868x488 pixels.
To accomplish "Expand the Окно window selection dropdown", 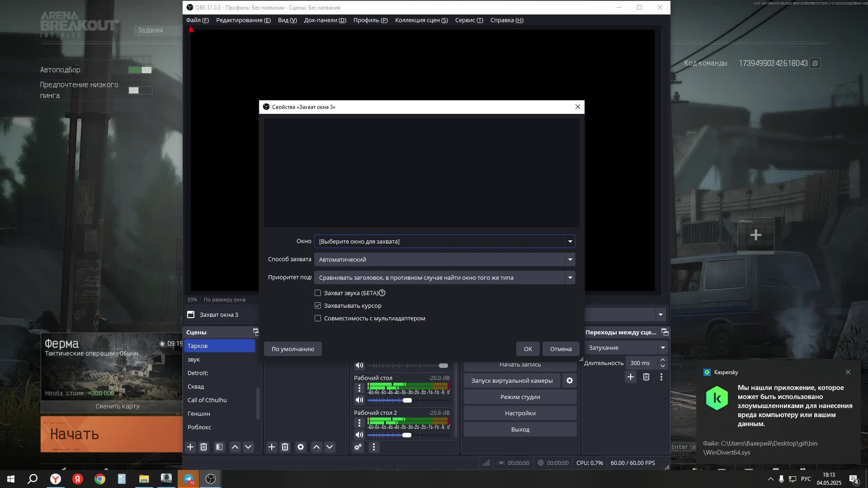I will click(x=570, y=241).
